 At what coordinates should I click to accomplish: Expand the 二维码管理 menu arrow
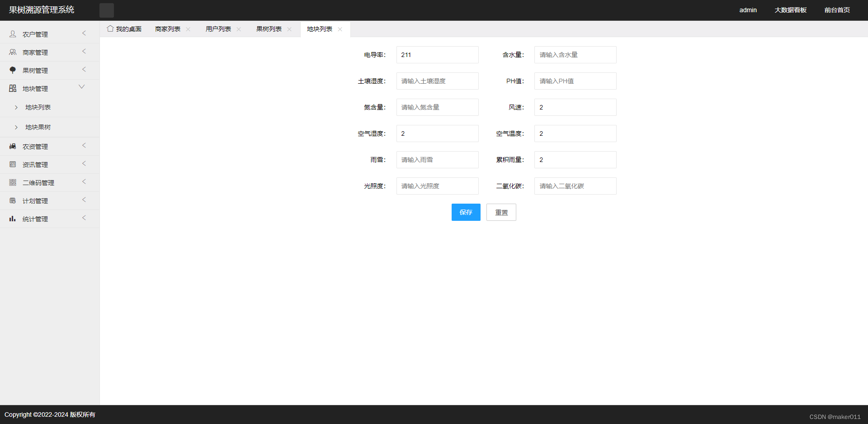pos(84,182)
